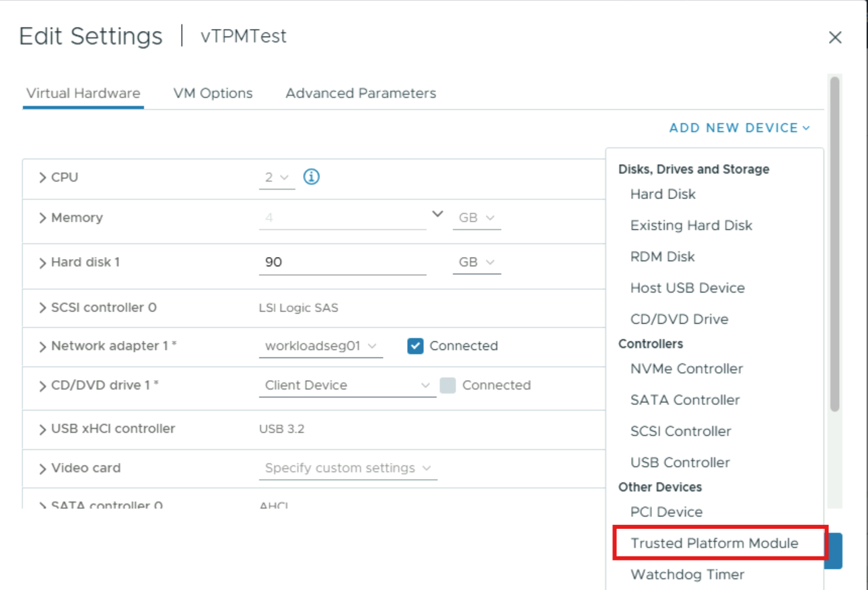Open the Video card custom settings dropdown

(348, 468)
